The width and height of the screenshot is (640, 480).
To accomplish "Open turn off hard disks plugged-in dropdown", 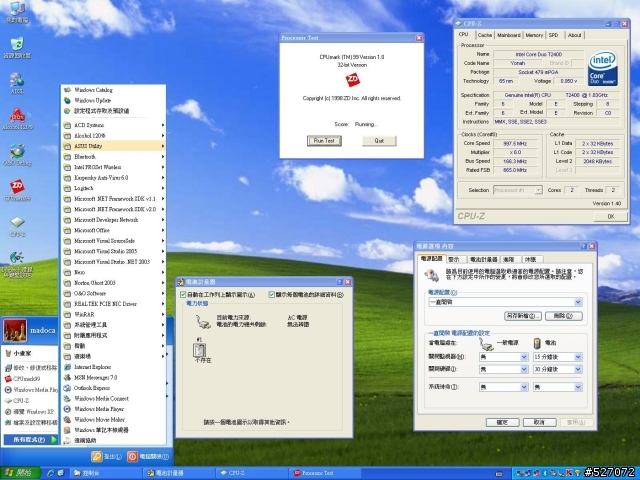I will pos(524,369).
